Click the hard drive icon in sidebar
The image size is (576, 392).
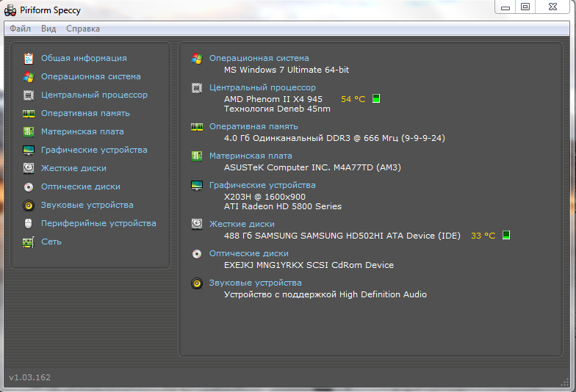29,168
